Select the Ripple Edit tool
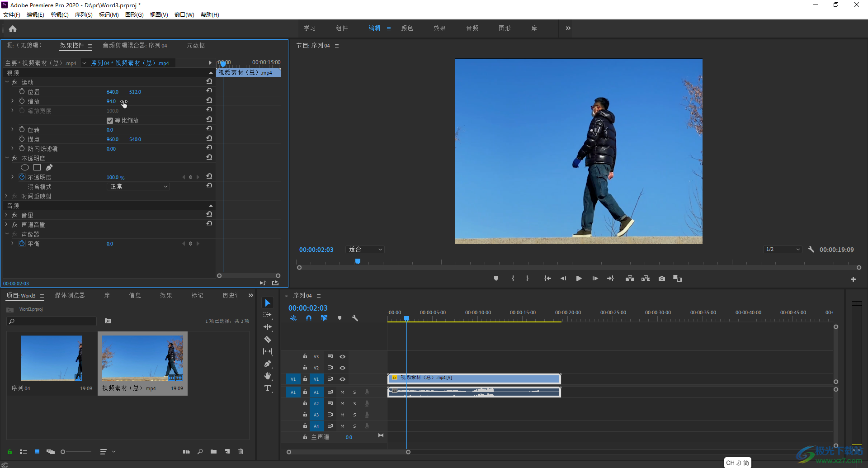The image size is (868, 468). point(268,327)
